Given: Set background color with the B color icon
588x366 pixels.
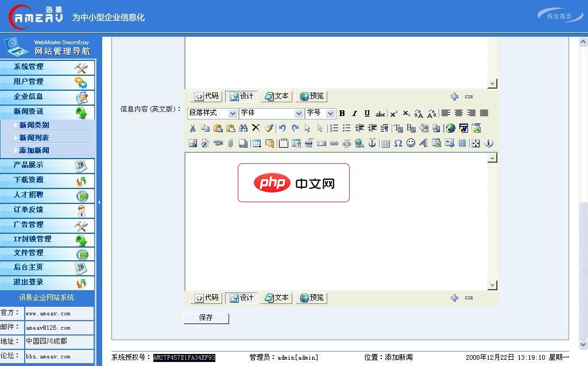Looking at the screenshot, I should coord(411,128).
